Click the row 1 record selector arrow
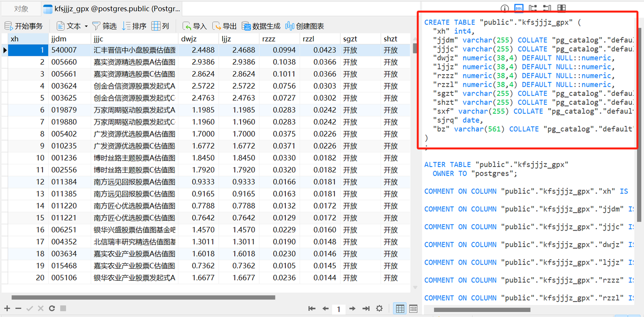 click(4, 50)
